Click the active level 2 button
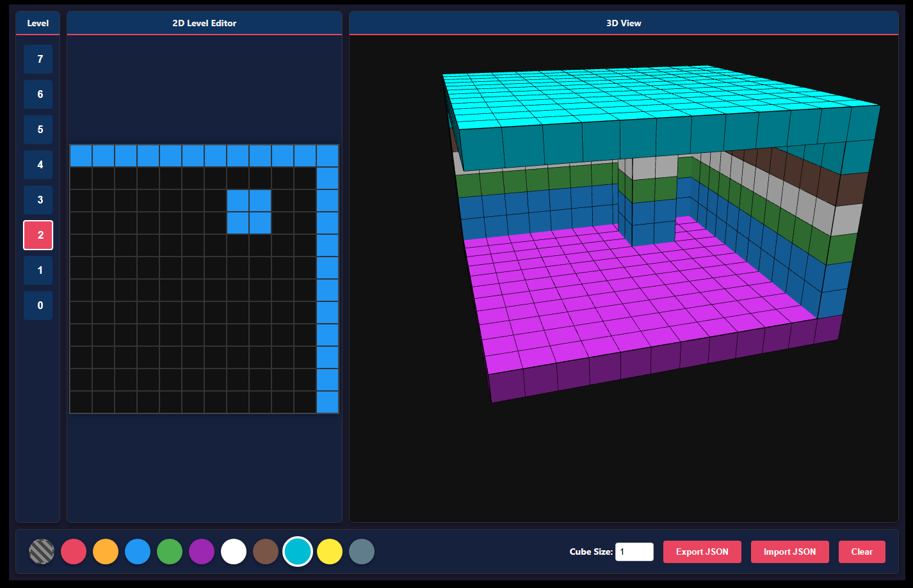 38,235
